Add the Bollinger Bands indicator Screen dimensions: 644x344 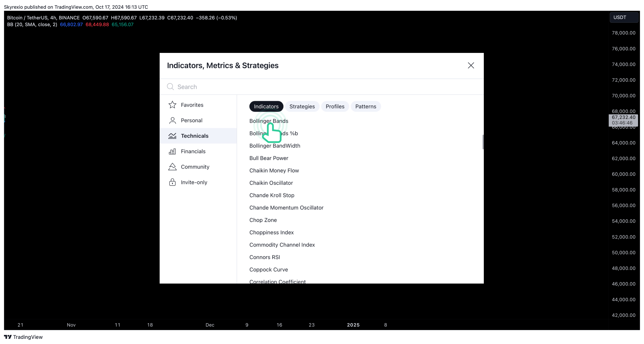[x=269, y=121]
